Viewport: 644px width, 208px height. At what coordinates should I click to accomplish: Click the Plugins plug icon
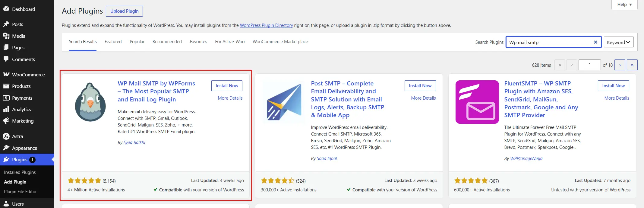click(x=6, y=159)
